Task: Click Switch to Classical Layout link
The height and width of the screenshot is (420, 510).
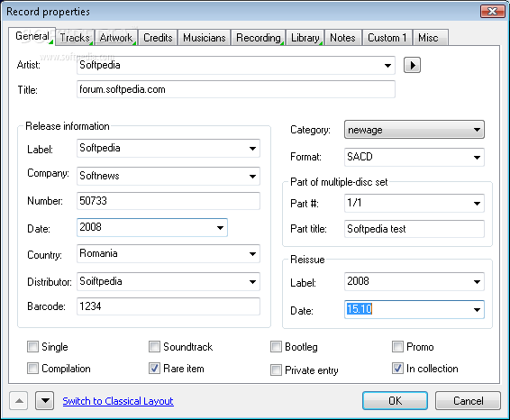Action: [x=118, y=401]
